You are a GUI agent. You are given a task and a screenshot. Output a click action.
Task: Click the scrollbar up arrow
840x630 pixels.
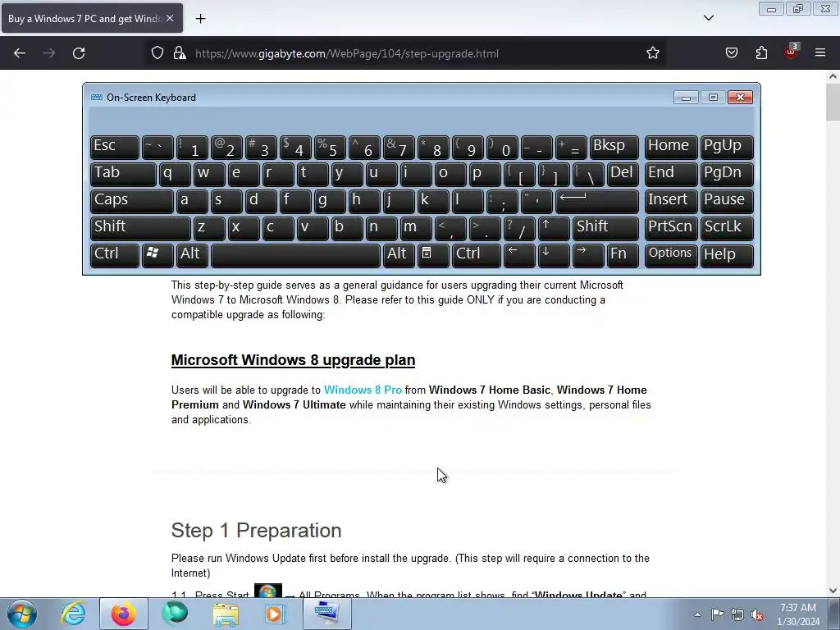833,76
